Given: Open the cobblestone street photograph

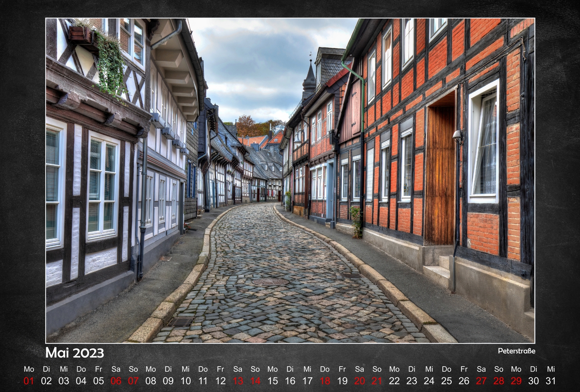Looking at the screenshot, I should (x=290, y=181).
